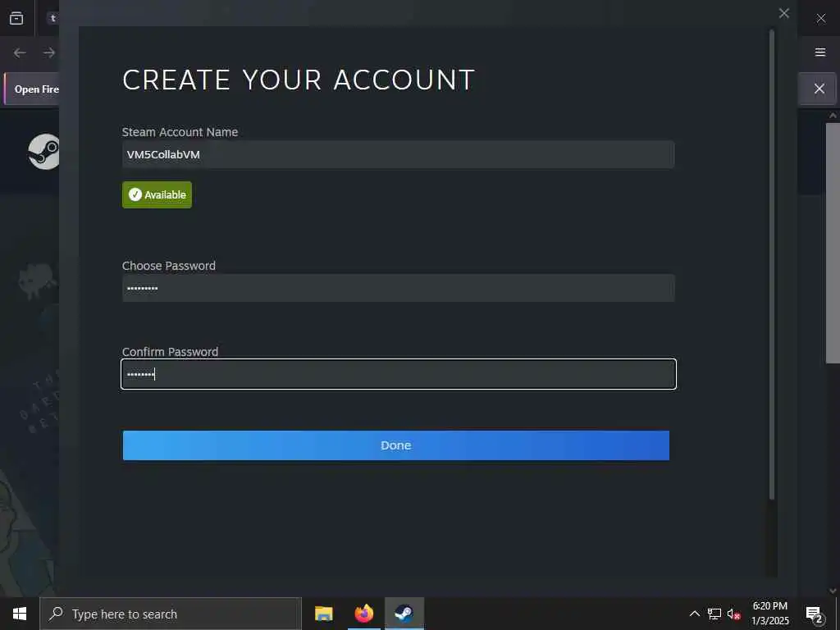This screenshot has height=630, width=840.
Task: Open File Explorer from the taskbar
Action: [323, 614]
